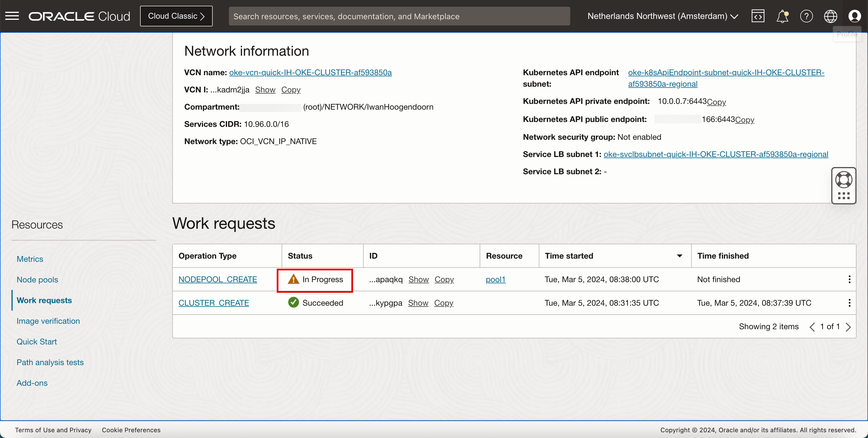Open the notifications bell
Screen dimensions: 868x438
782,16
